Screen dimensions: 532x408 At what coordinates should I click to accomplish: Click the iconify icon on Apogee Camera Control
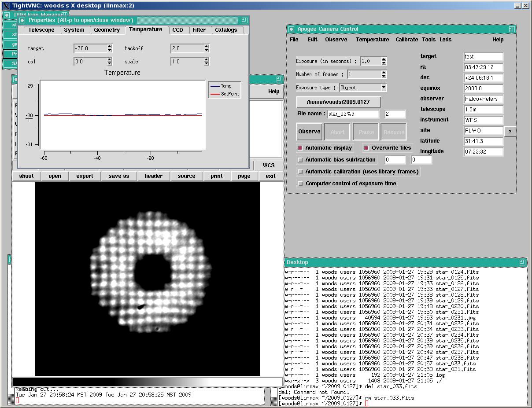click(x=292, y=29)
